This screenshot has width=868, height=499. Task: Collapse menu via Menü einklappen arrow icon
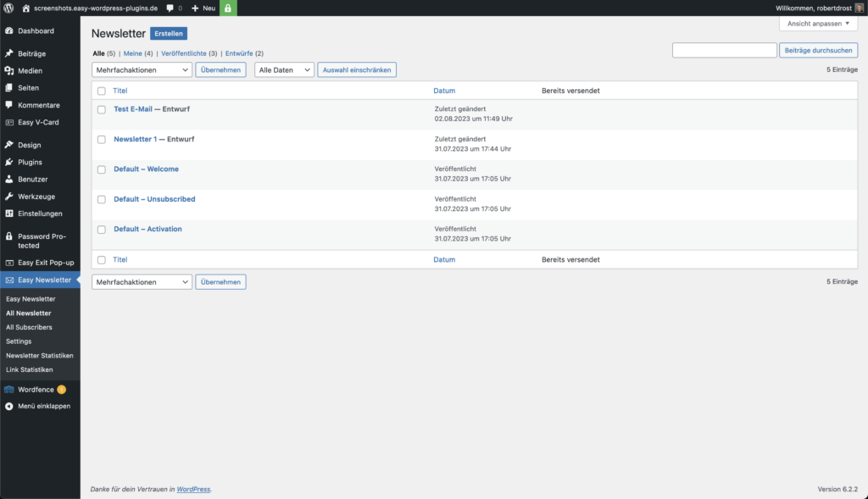[x=8, y=406]
